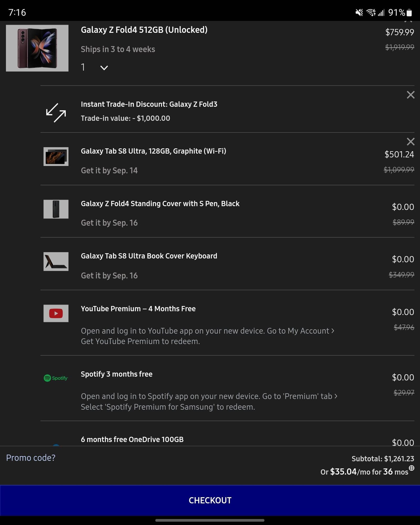Remove Galaxy Tab S8 Ultra from cart
Image resolution: width=420 pixels, height=525 pixels.
click(411, 142)
